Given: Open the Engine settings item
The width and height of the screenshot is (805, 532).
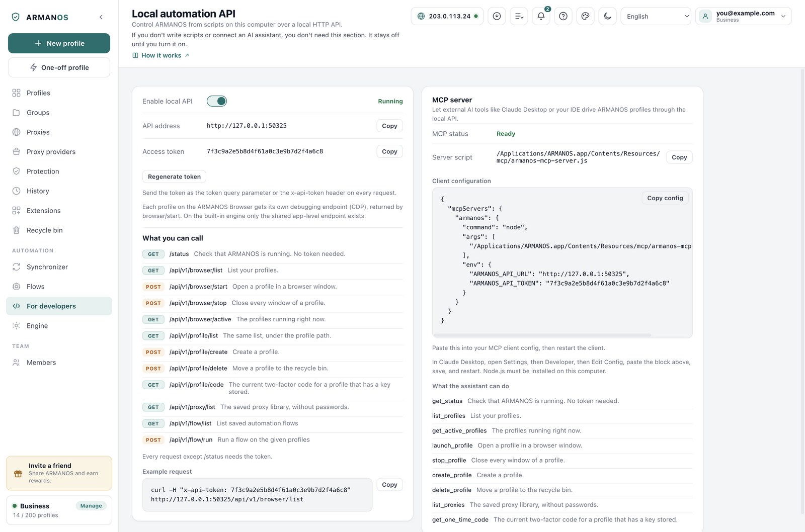Looking at the screenshot, I should pos(59,326).
